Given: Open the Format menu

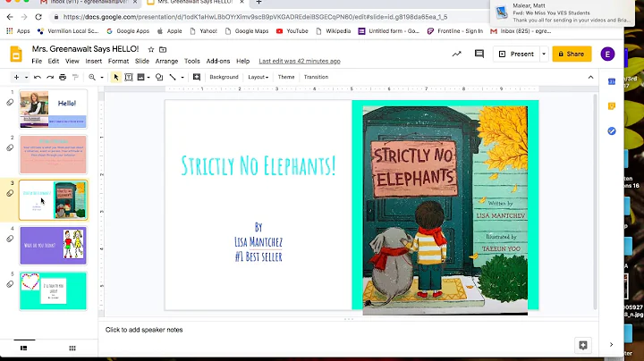Looking at the screenshot, I should click(x=118, y=61).
